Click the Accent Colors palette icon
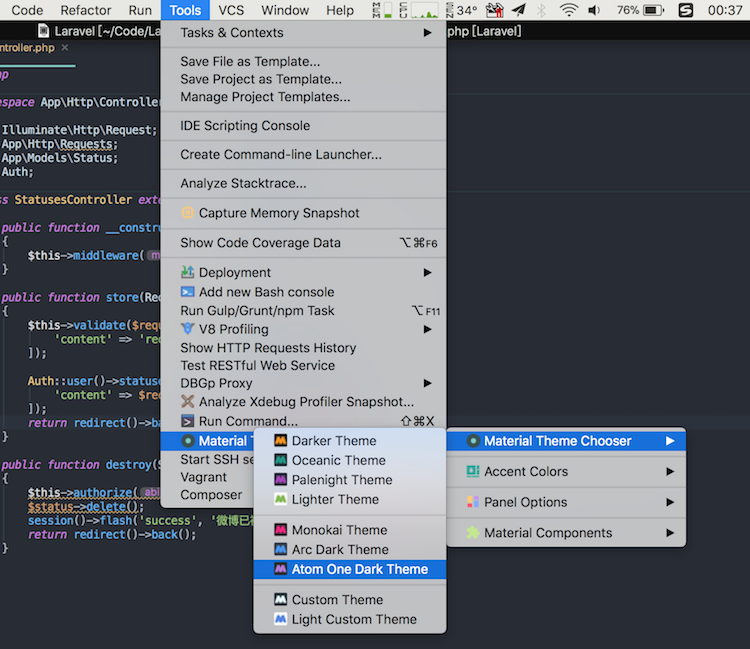Screen dimensions: 750x649 [473, 472]
